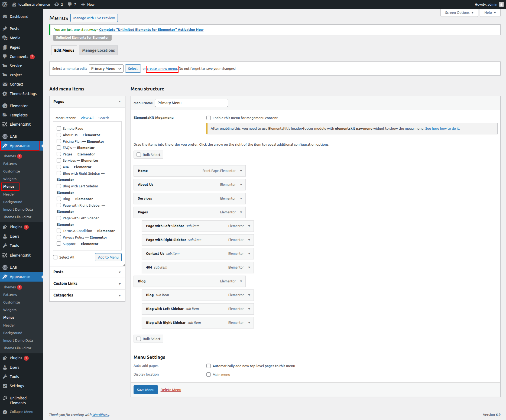Screen dimensions: 506x420
Task: Expand the Services menu item arrow
Action: tap(241, 198)
